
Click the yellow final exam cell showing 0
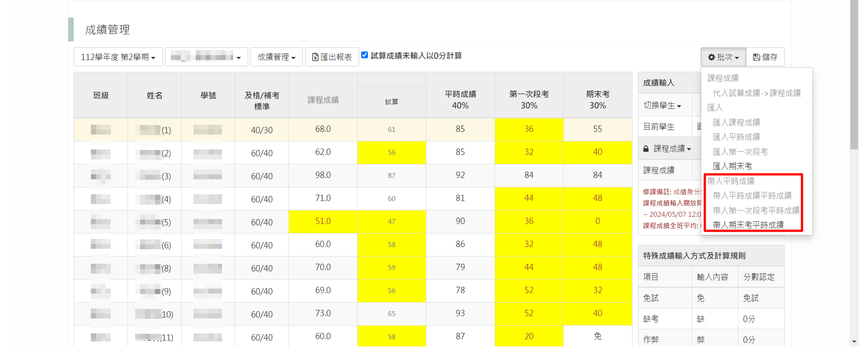click(598, 221)
